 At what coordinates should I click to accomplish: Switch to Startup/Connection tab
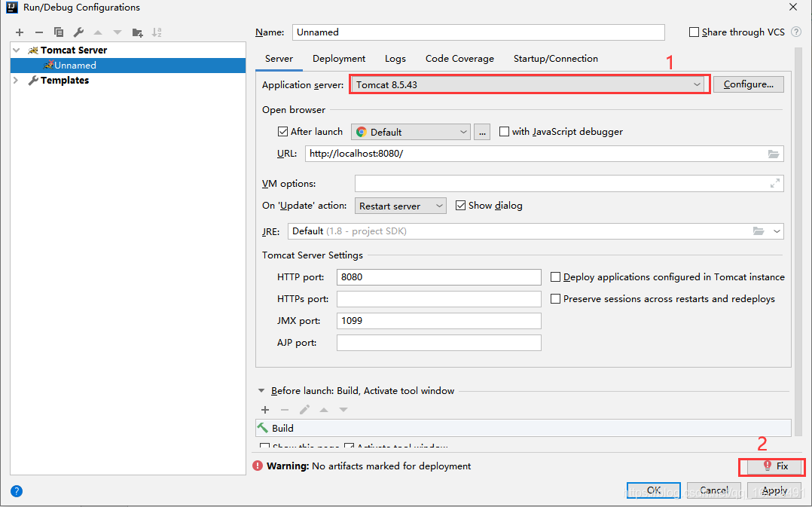coord(556,59)
